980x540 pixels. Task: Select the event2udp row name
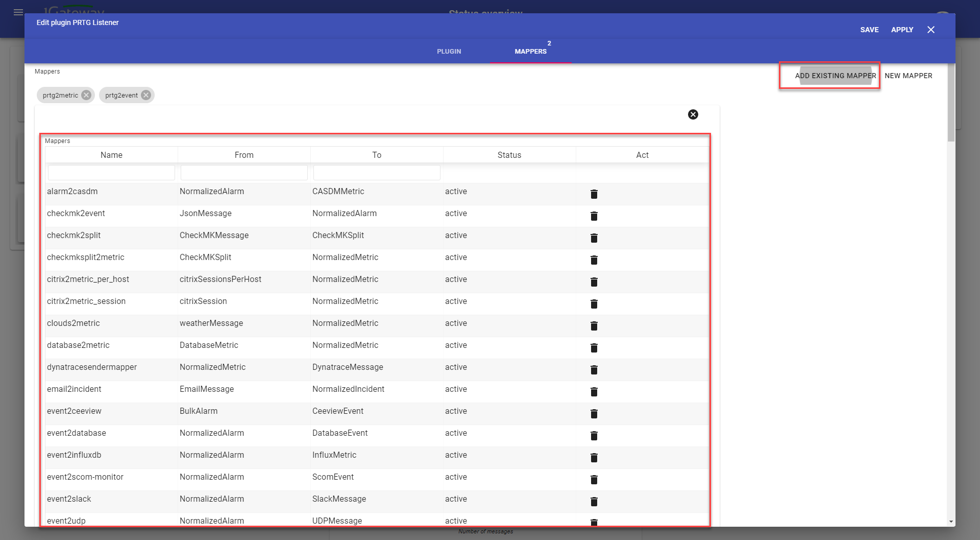coord(66,521)
